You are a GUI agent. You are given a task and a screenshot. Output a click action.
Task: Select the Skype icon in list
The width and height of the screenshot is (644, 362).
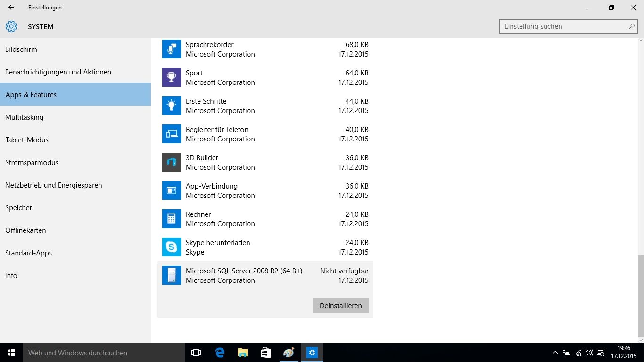tap(172, 247)
